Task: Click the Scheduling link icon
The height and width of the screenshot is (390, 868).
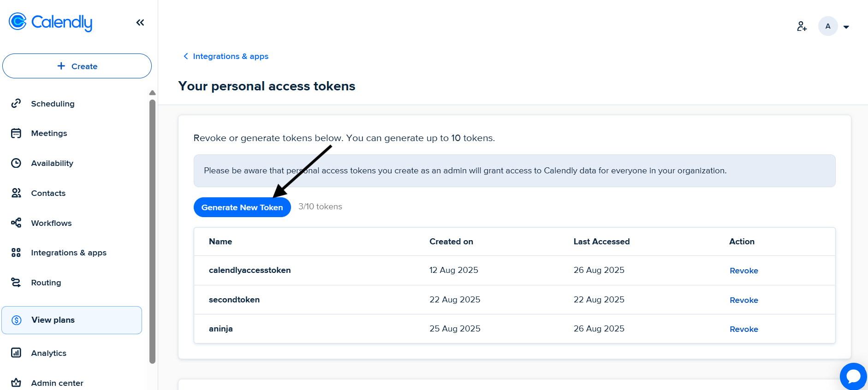Action: [16, 103]
